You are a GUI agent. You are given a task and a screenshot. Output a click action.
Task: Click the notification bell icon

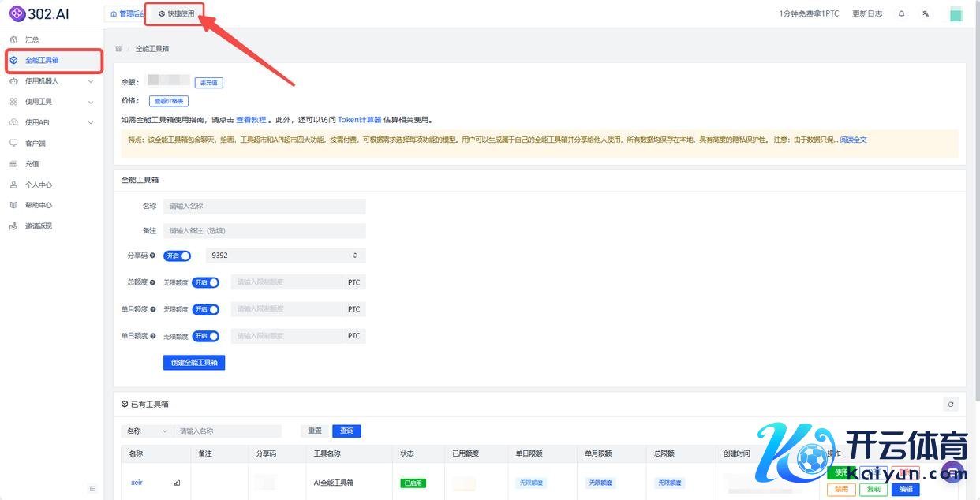[902, 14]
